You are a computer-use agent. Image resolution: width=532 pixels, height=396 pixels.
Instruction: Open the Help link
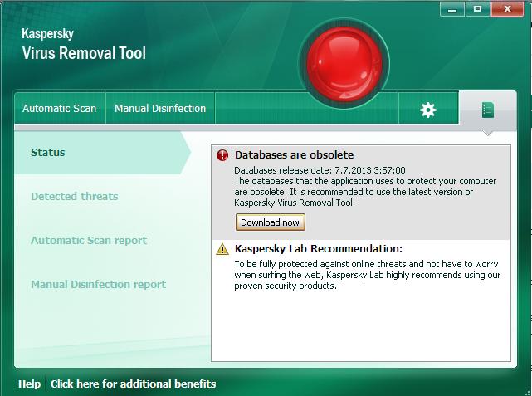pyautogui.click(x=30, y=384)
